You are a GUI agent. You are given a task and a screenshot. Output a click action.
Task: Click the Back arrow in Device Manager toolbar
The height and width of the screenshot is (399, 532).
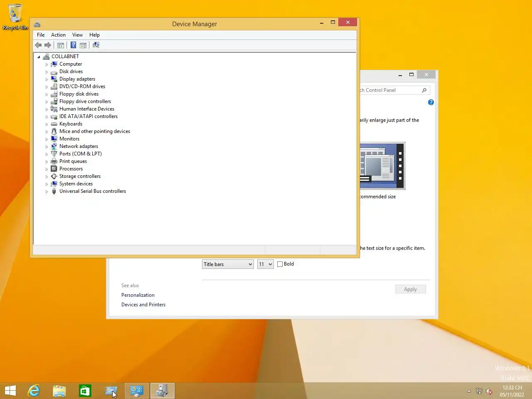pyautogui.click(x=38, y=45)
